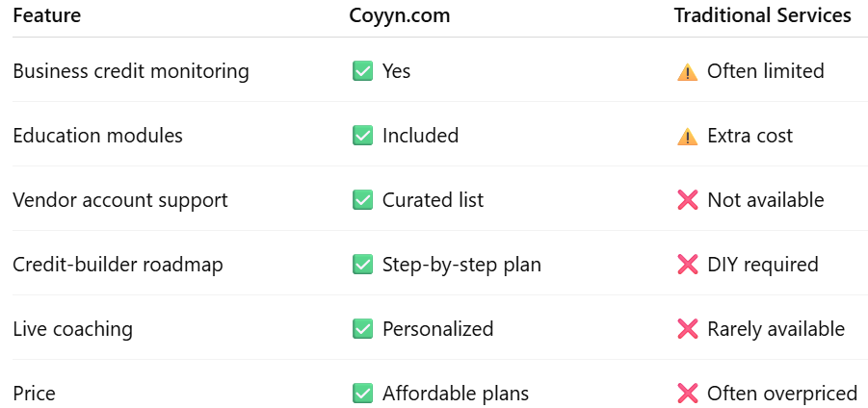The image size is (868, 408).
Task: Click the green checkmark beside Yes
Action: tap(362, 71)
